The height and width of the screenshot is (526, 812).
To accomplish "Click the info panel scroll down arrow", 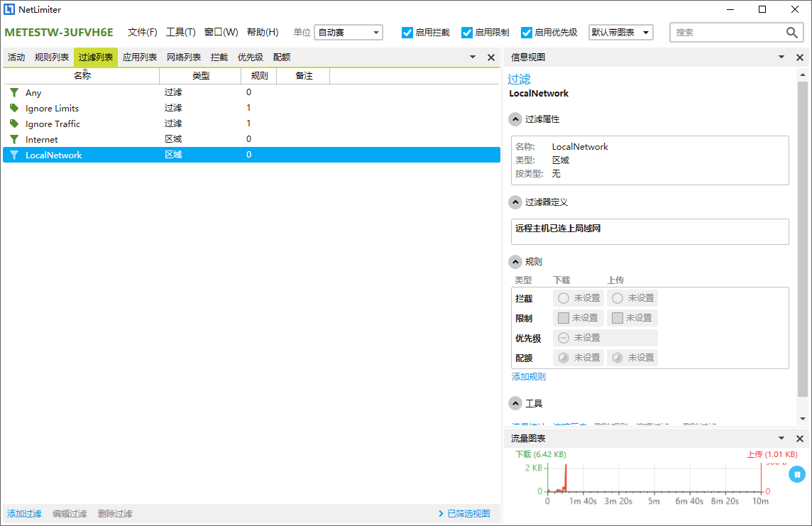I will (803, 419).
